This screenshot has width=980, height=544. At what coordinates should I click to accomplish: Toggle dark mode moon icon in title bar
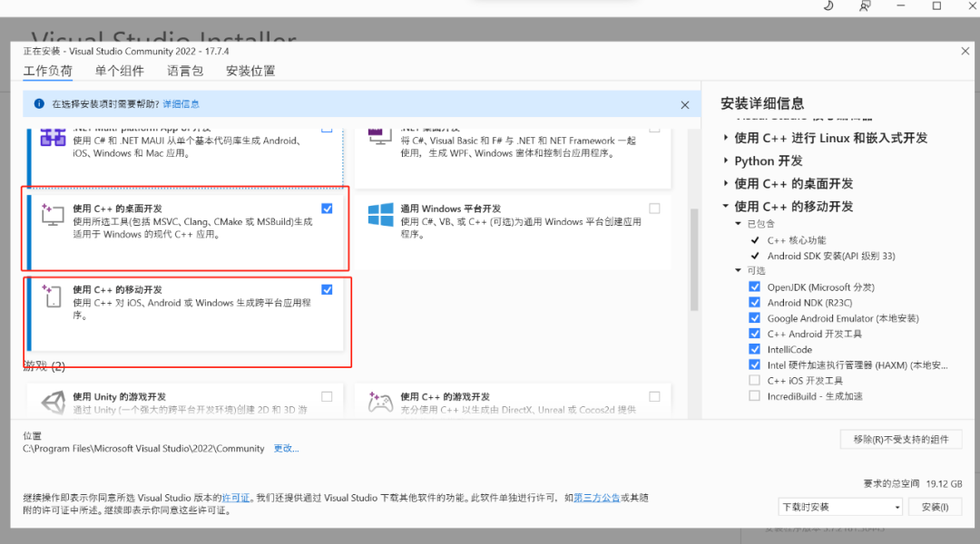828,6
